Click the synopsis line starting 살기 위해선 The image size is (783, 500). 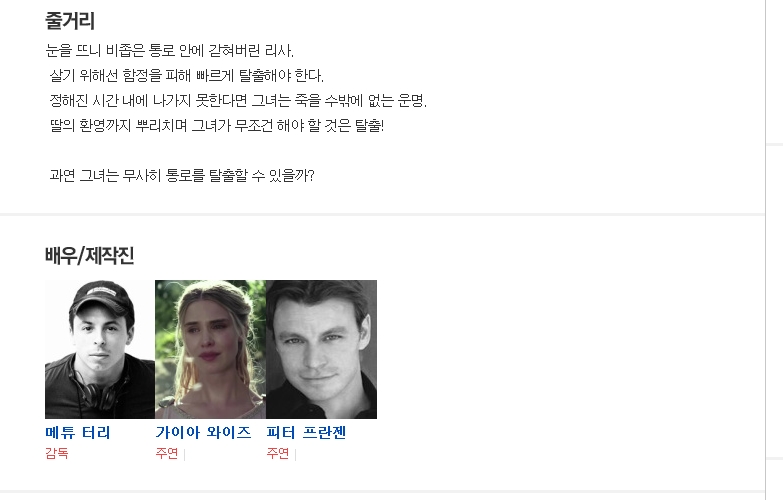186,75
